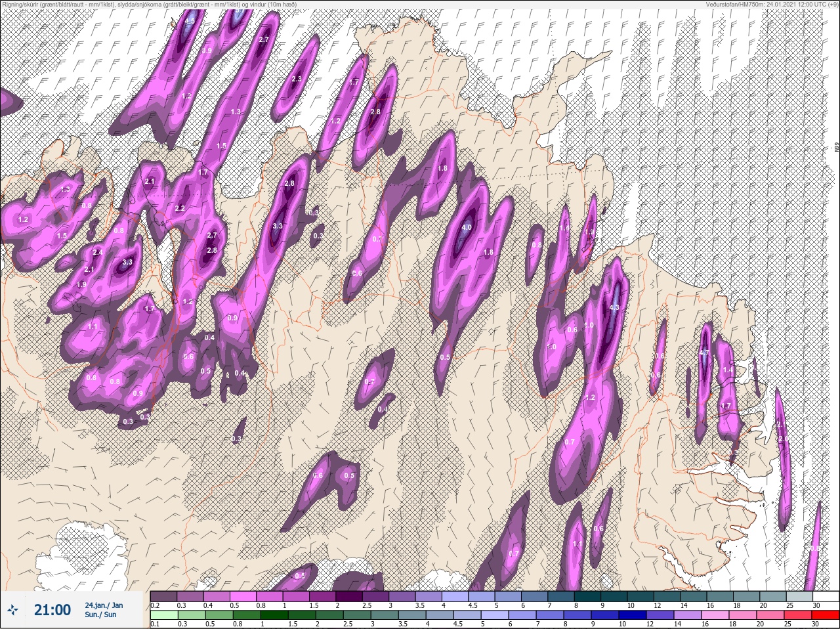
Task: Click the 2.3 precipitation value on the map
Action: click(296, 79)
